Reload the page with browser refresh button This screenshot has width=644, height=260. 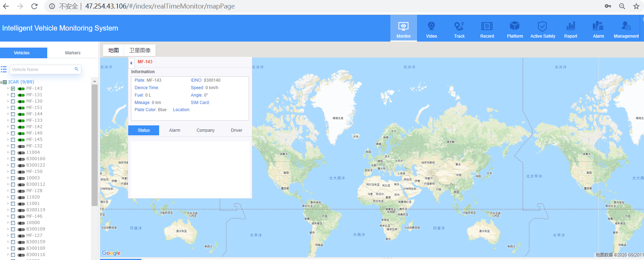(34, 6)
